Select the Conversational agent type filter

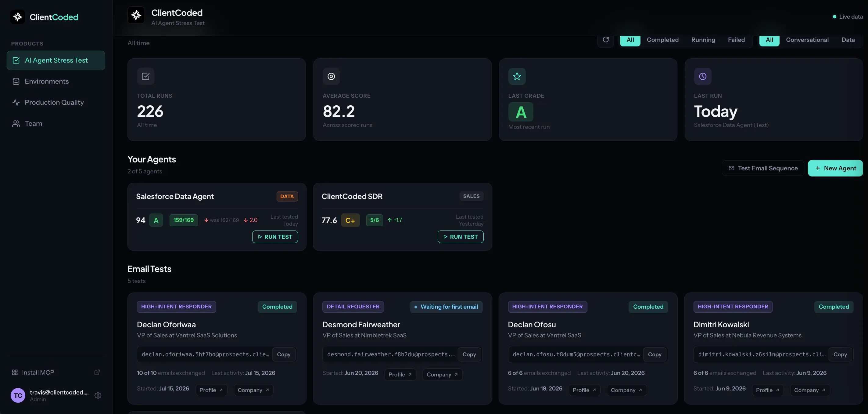(x=807, y=40)
